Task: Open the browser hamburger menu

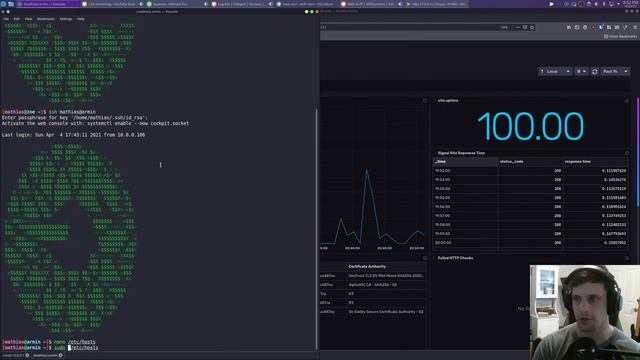Action: [x=635, y=27]
